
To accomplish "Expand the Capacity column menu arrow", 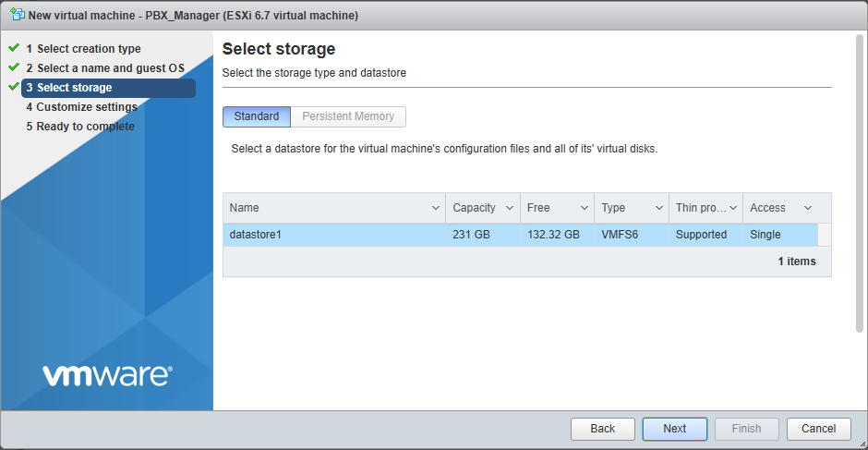I will (509, 208).
